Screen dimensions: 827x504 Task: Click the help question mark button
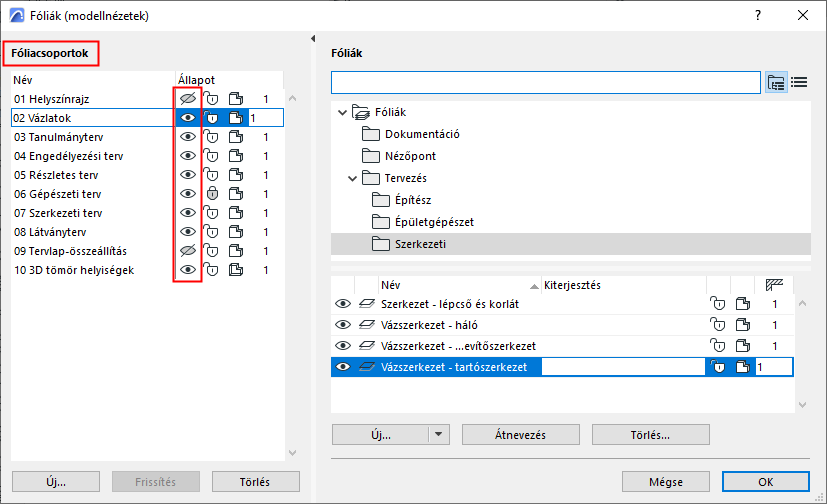tap(758, 15)
